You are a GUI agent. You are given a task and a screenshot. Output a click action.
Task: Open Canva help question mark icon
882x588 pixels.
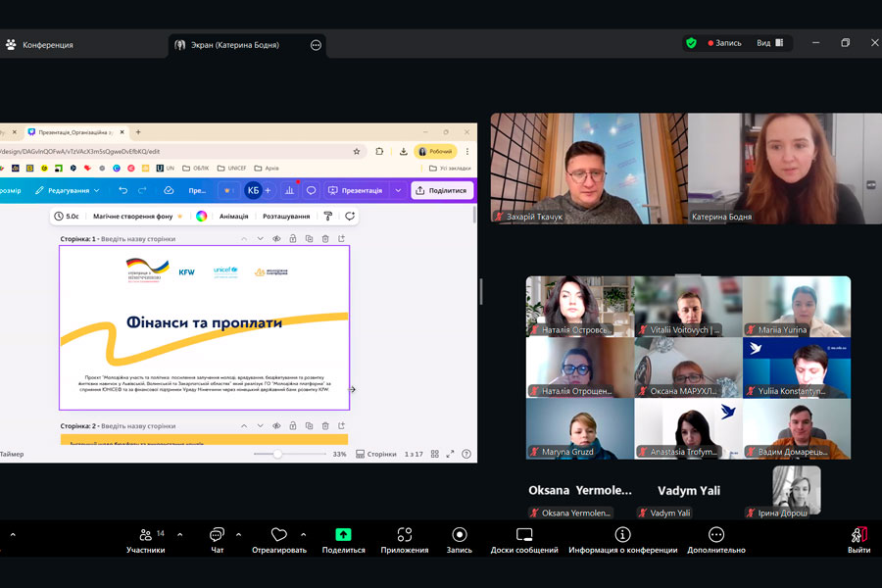[x=466, y=454]
